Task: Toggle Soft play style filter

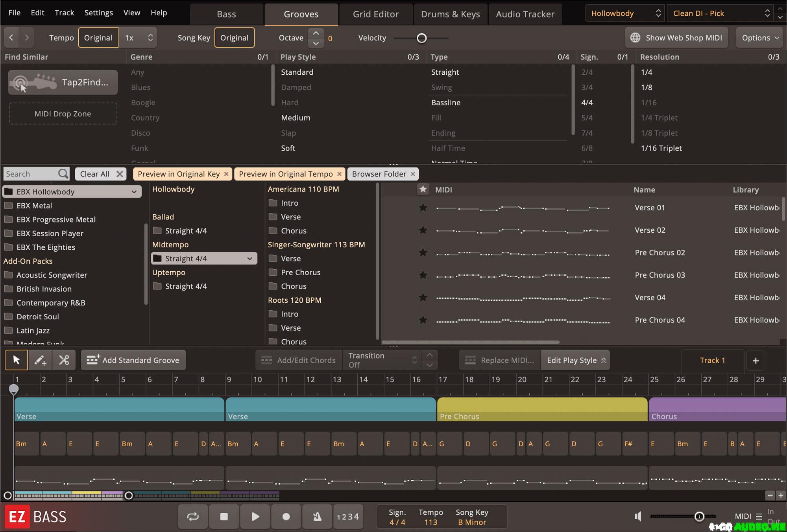Action: (x=288, y=148)
